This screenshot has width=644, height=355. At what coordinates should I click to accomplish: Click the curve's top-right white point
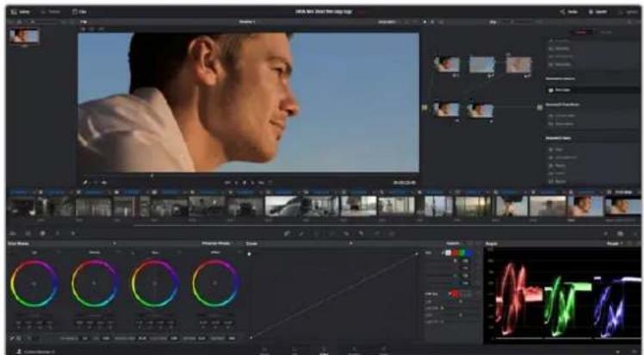pos(417,253)
